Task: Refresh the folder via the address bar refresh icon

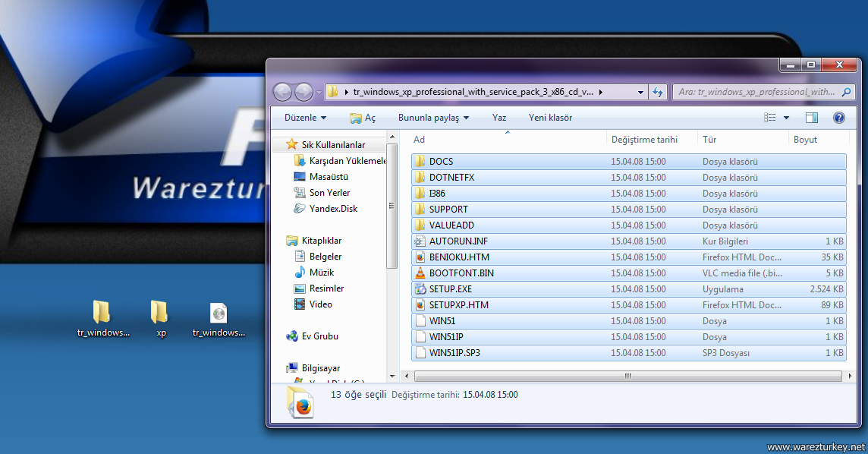Action: pos(658,92)
